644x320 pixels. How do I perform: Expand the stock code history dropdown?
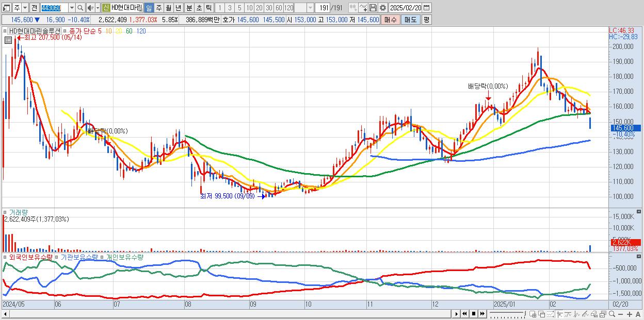[x=72, y=8]
